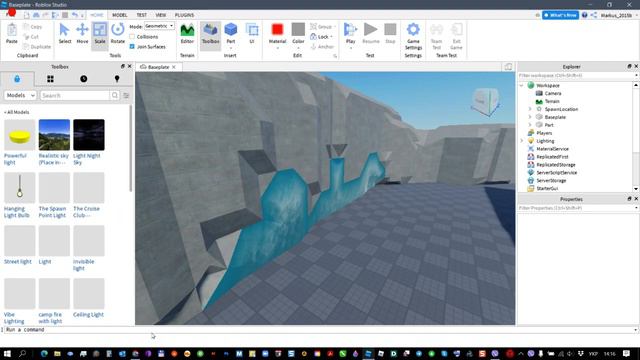Image resolution: width=640 pixels, height=360 pixels.
Task: Switch to the HOME ribbon tab
Action: (97, 15)
